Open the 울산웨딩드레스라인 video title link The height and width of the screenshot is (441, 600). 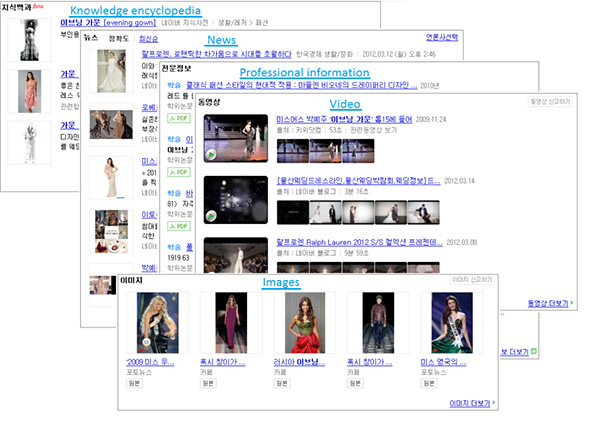coord(358,181)
